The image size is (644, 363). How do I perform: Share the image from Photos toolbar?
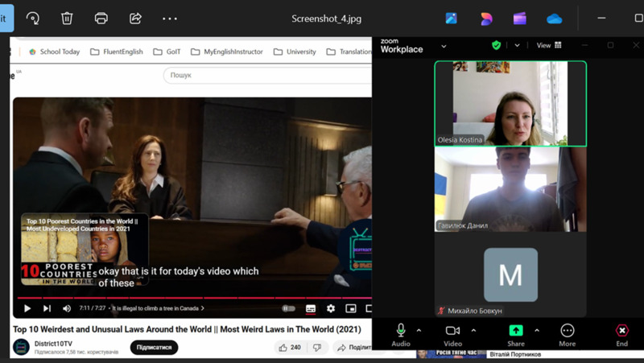click(135, 19)
